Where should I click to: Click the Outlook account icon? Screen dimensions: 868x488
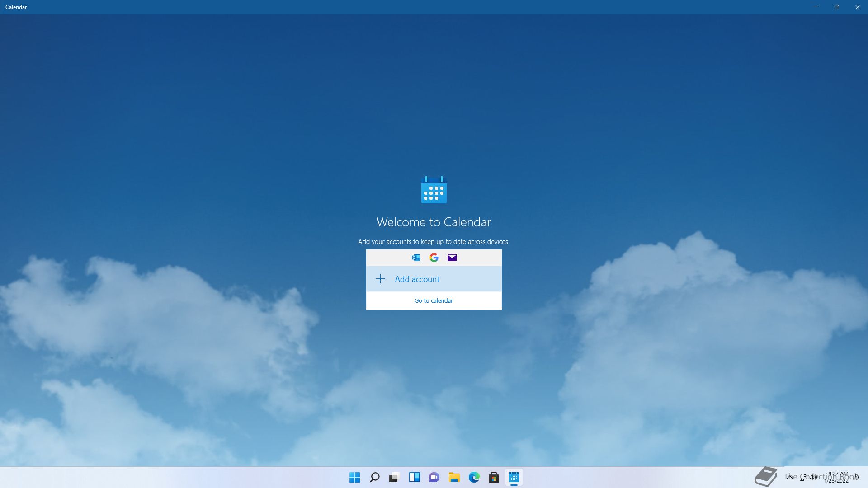coord(416,258)
